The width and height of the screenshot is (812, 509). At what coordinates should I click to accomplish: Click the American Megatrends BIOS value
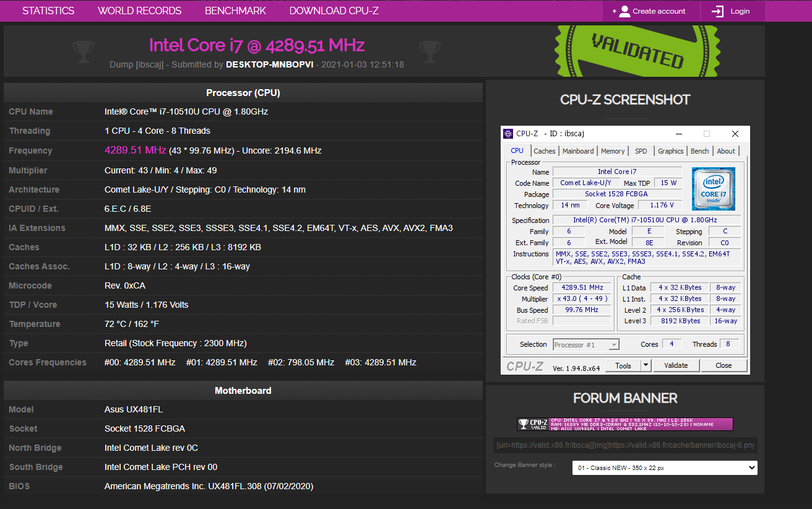[x=209, y=486]
